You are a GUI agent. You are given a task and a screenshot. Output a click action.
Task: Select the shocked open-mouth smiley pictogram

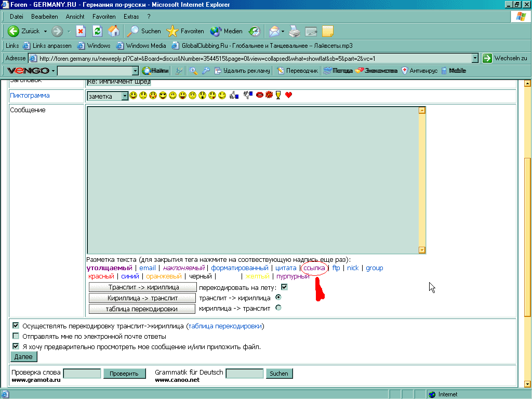click(203, 96)
